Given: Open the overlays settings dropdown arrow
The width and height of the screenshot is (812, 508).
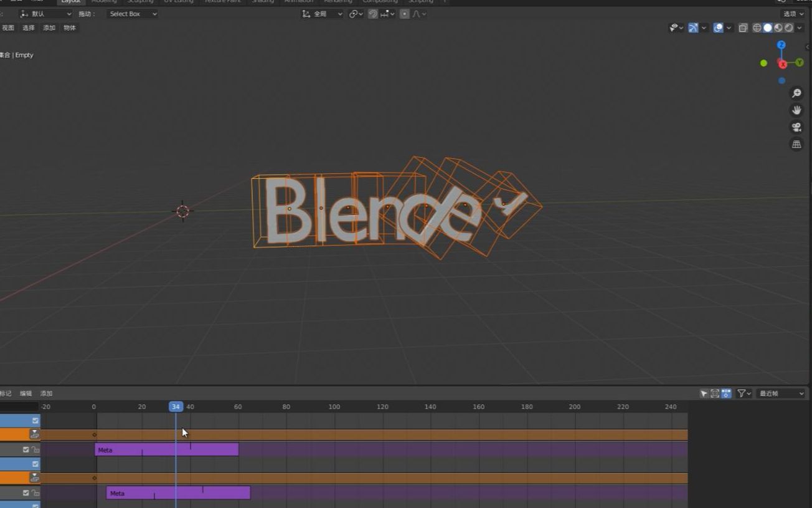Looking at the screenshot, I should (x=729, y=28).
